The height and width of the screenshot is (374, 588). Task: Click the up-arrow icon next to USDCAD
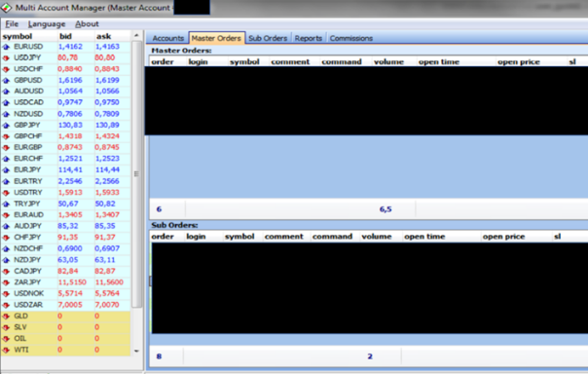pyautogui.click(x=6, y=103)
